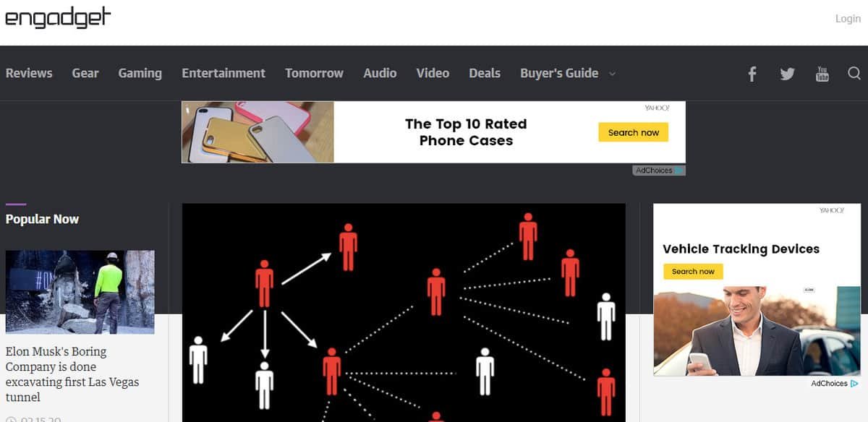Open Engadget's YouTube channel icon
Image resolution: width=868 pixels, height=422 pixels.
(x=822, y=74)
